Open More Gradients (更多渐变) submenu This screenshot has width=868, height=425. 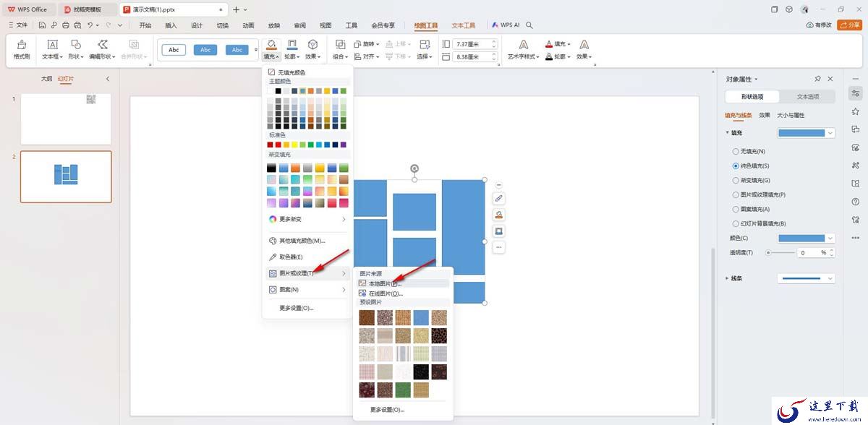[307, 219]
